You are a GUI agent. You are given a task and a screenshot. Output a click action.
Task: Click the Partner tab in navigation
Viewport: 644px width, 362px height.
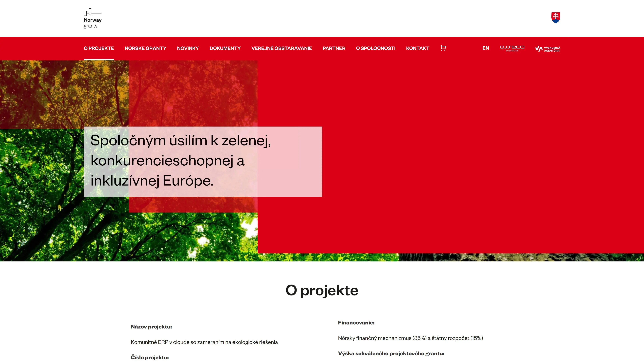tap(334, 48)
